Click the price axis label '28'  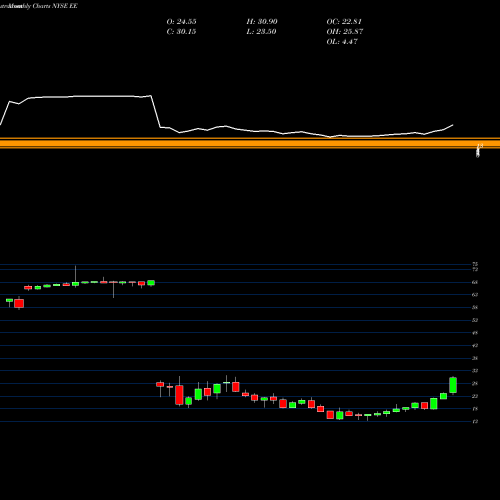tap(475, 384)
